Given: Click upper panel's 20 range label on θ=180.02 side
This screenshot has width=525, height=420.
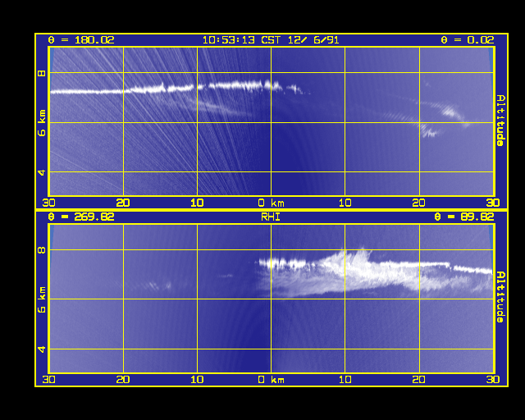Looking at the screenshot, I should click(123, 203).
